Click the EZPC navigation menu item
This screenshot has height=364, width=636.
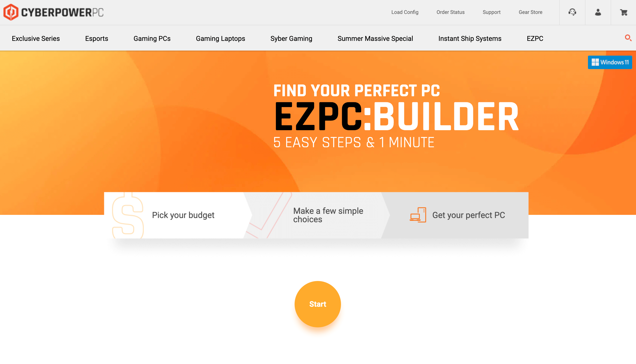535,38
